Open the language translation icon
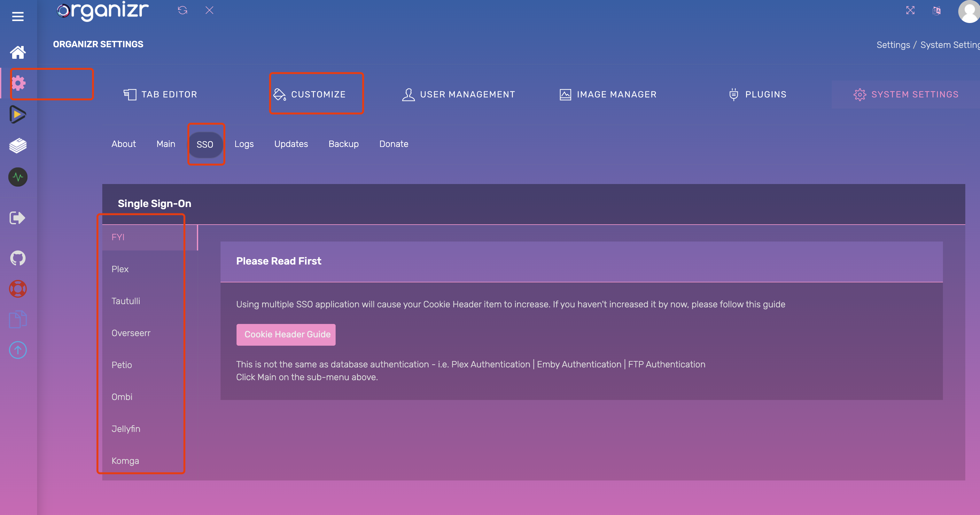The width and height of the screenshot is (980, 515). pyautogui.click(x=936, y=10)
